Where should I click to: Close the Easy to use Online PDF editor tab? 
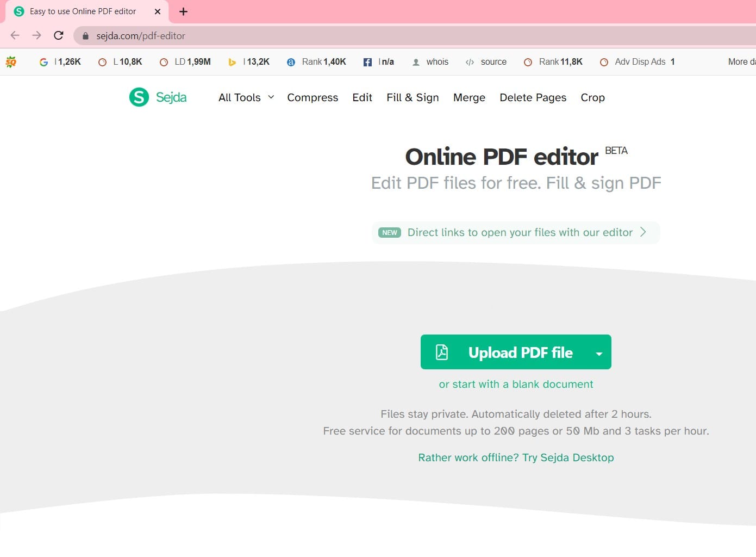click(158, 11)
